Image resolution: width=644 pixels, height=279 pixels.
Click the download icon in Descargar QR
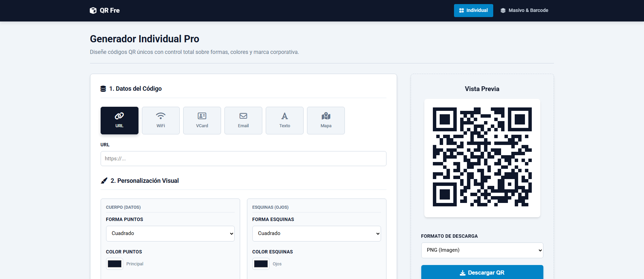(463, 273)
